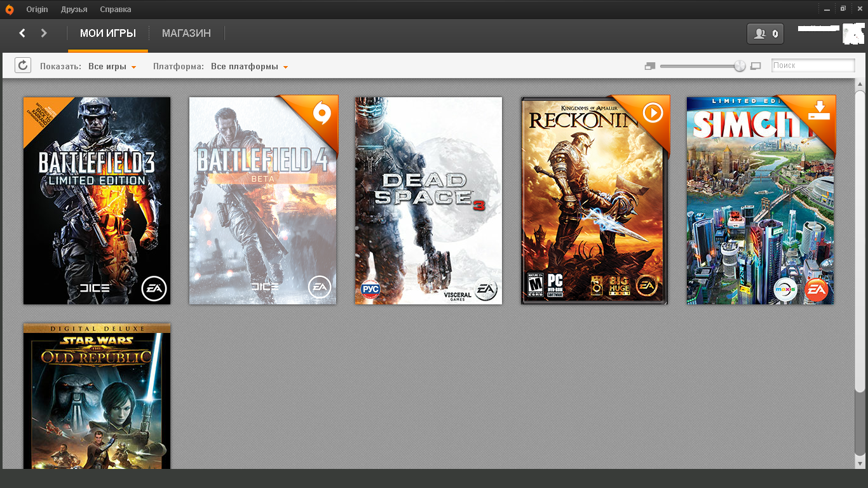
Task: Go forward with the right arrow
Action: click(44, 33)
